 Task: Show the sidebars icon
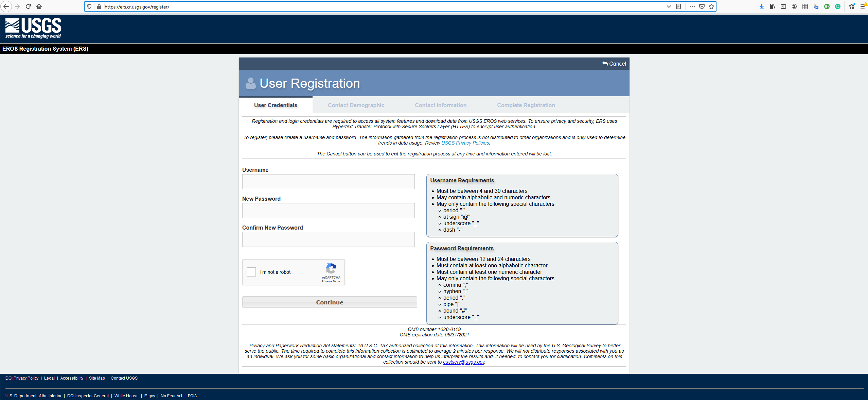783,6
